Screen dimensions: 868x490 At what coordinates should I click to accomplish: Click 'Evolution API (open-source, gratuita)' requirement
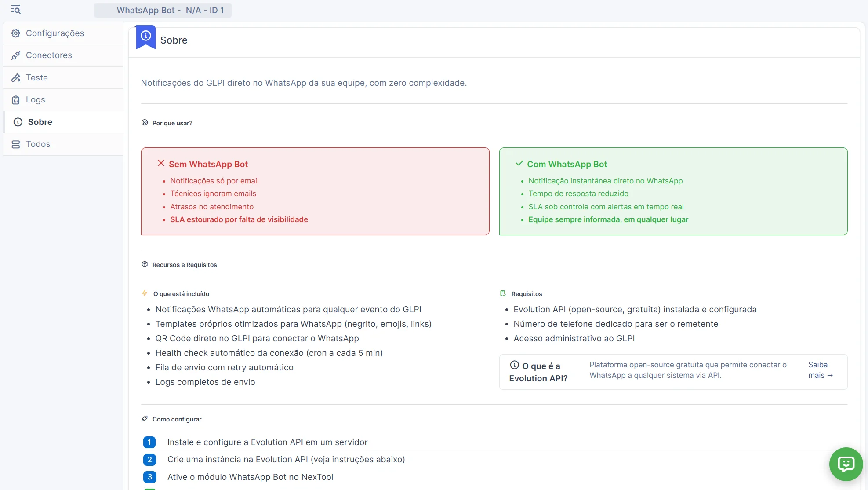[x=635, y=310]
